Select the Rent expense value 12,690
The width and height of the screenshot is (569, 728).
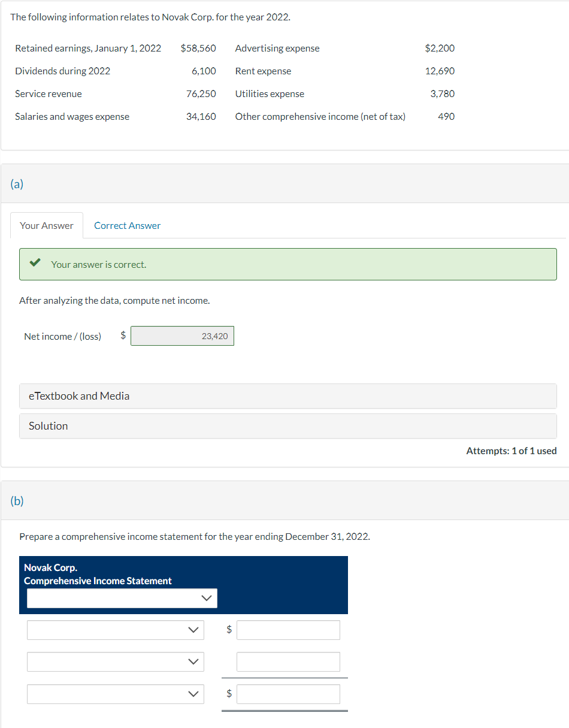point(440,71)
